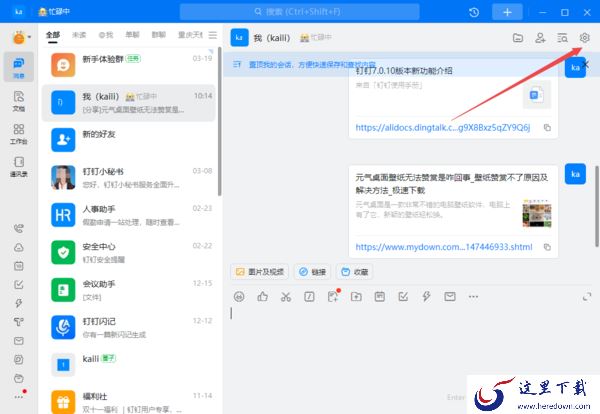Image resolution: width=600 pixels, height=414 pixels.
Task: Click the scissors screenshot tool
Action: click(x=286, y=297)
